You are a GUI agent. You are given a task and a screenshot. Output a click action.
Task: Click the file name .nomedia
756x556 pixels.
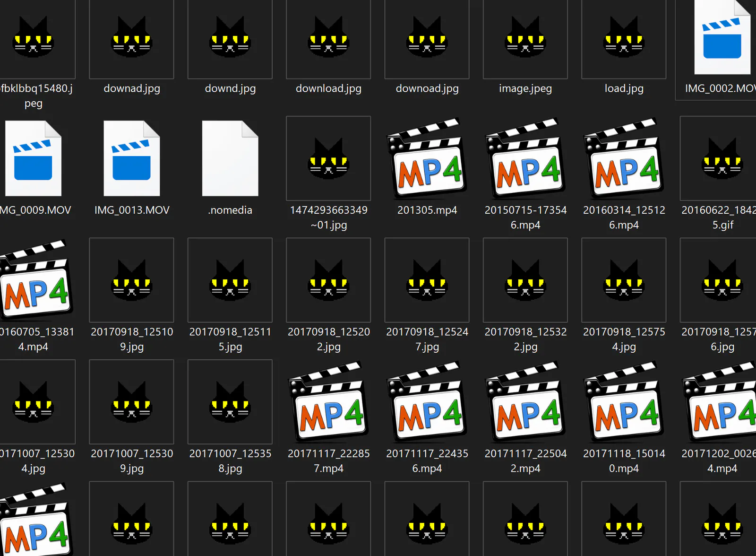[x=230, y=210]
